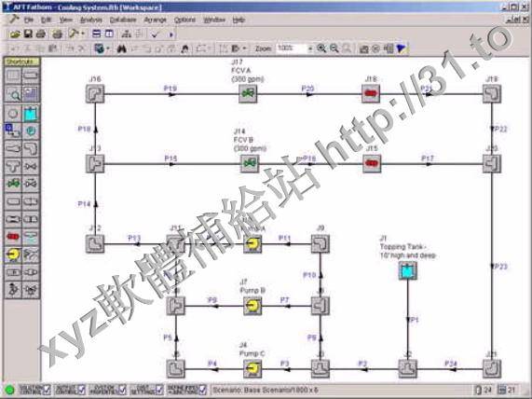The image size is (532, 399).
Task: Open the Database menu
Action: point(122,20)
